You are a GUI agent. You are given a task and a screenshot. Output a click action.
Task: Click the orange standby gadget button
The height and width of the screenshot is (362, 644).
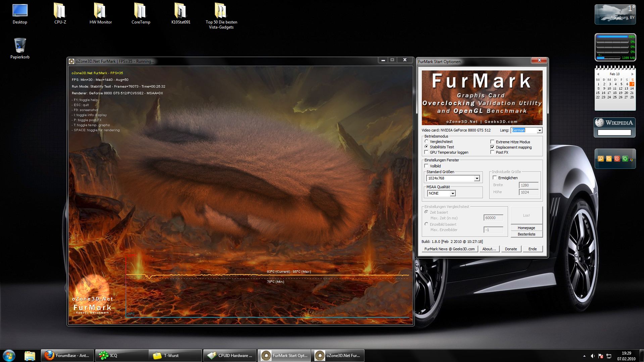(609, 159)
